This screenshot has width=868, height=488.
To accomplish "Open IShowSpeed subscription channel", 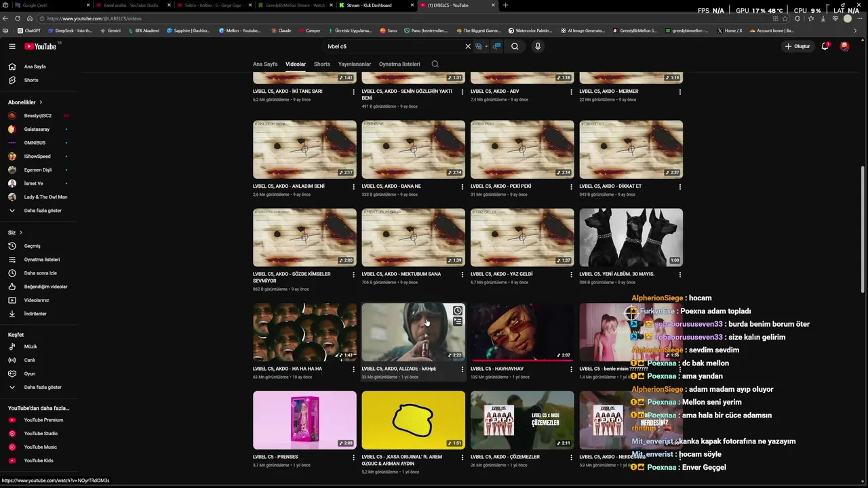I will pyautogui.click(x=39, y=156).
